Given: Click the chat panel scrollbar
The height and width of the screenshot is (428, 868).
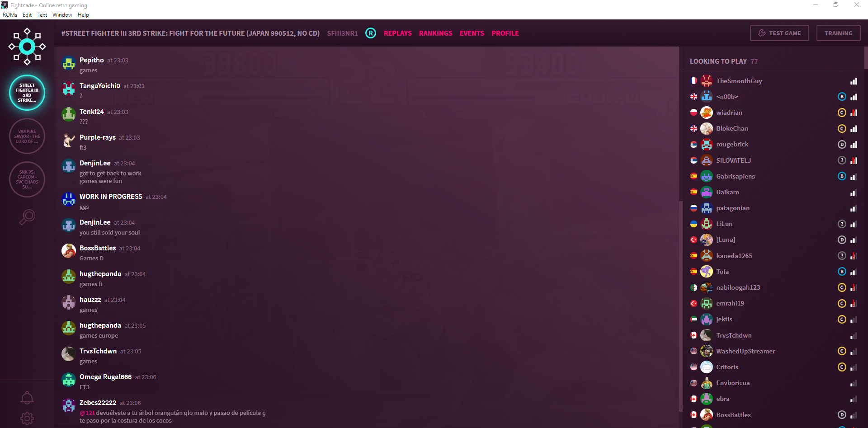Looking at the screenshot, I should tap(680, 306).
